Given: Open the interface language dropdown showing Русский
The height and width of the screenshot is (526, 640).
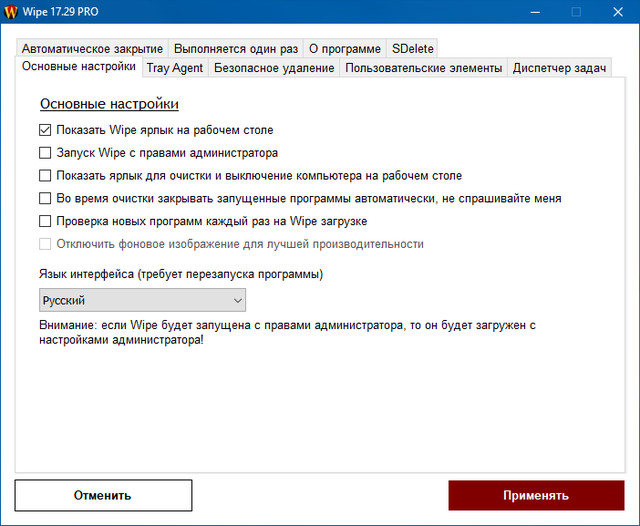Looking at the screenshot, I should pos(140,300).
